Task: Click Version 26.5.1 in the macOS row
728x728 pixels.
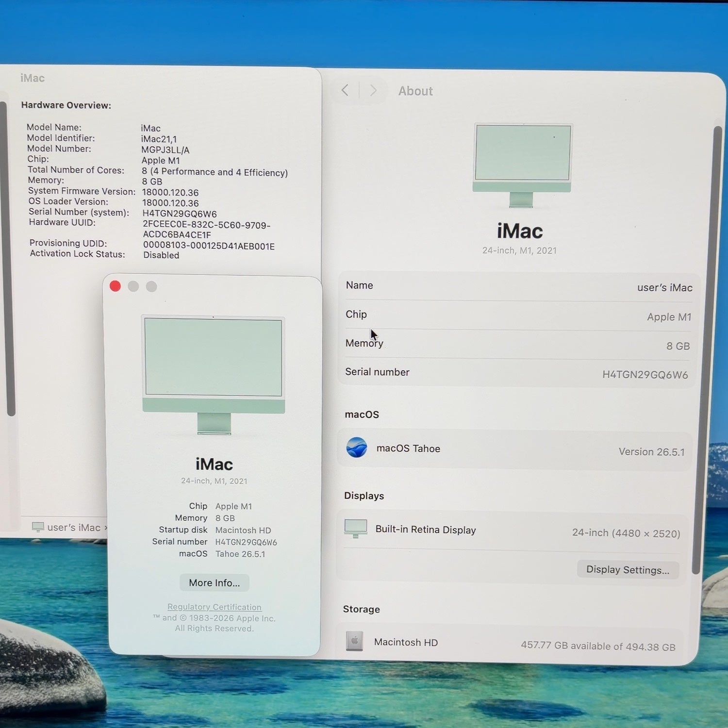Action: click(x=651, y=452)
